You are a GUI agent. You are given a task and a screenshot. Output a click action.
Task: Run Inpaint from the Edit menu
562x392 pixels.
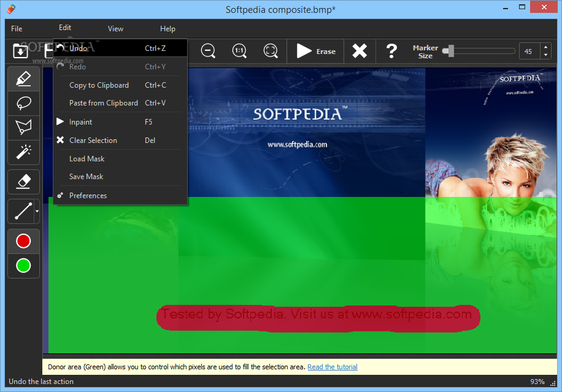point(120,122)
